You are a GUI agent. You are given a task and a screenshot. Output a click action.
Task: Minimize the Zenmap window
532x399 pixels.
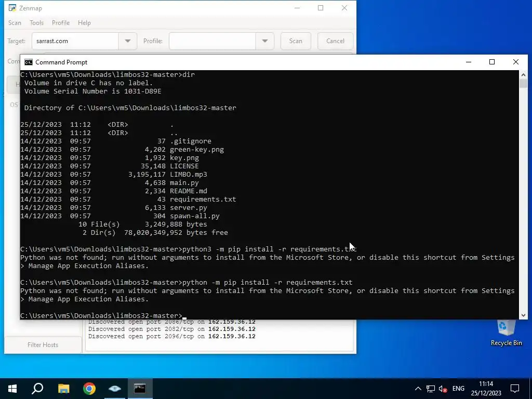[x=297, y=8]
